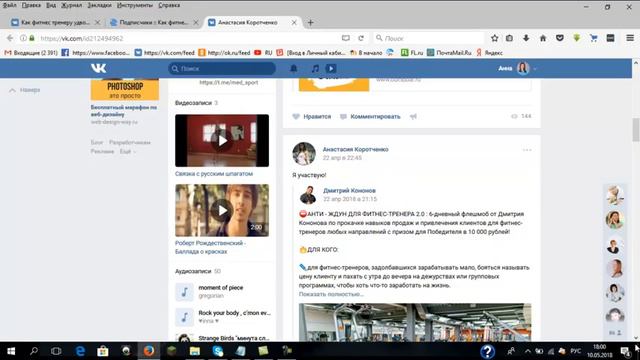Open vk.com/feed bookmark
This screenshot has width=640, height=360.
(x=165, y=53)
